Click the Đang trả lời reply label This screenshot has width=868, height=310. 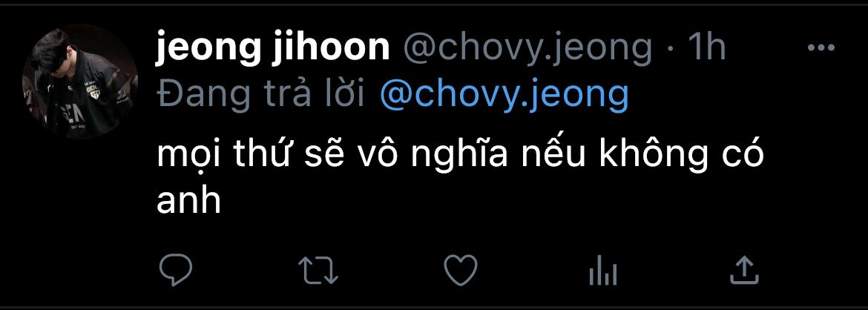tap(260, 95)
